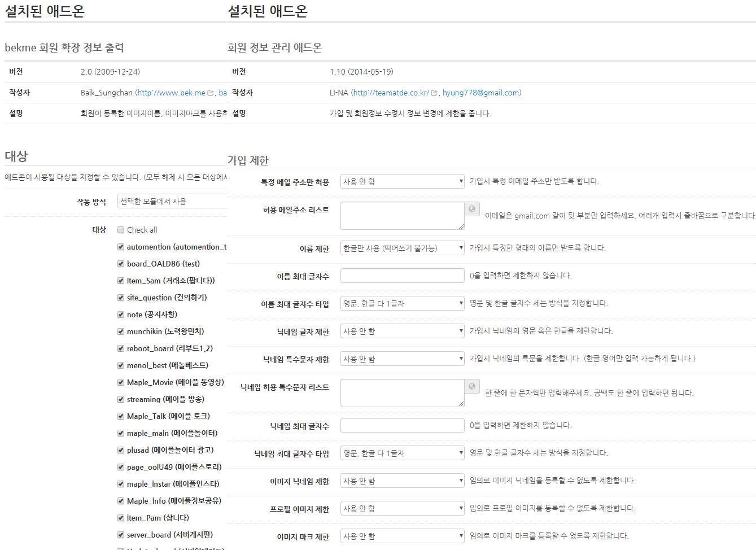Open the 프로필 이미지 제한 dropdown

[x=402, y=508]
